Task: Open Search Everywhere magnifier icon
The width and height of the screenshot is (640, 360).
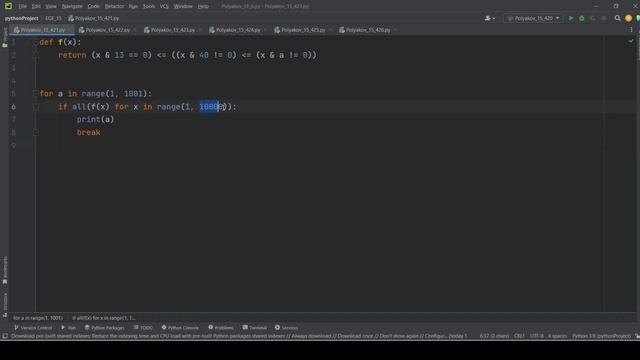Action: [618, 18]
